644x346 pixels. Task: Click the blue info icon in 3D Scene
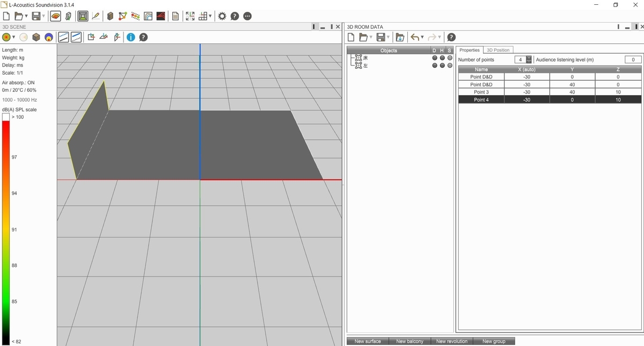click(x=131, y=37)
